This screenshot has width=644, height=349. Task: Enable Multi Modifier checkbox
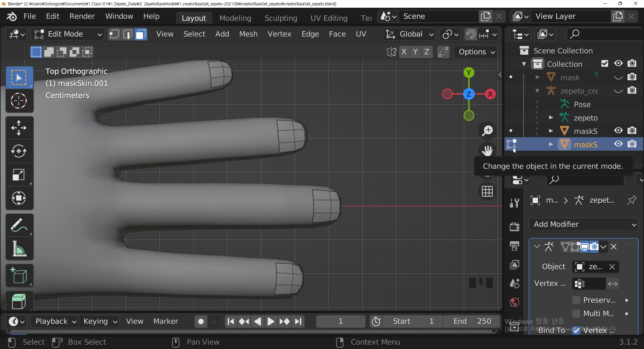point(576,313)
